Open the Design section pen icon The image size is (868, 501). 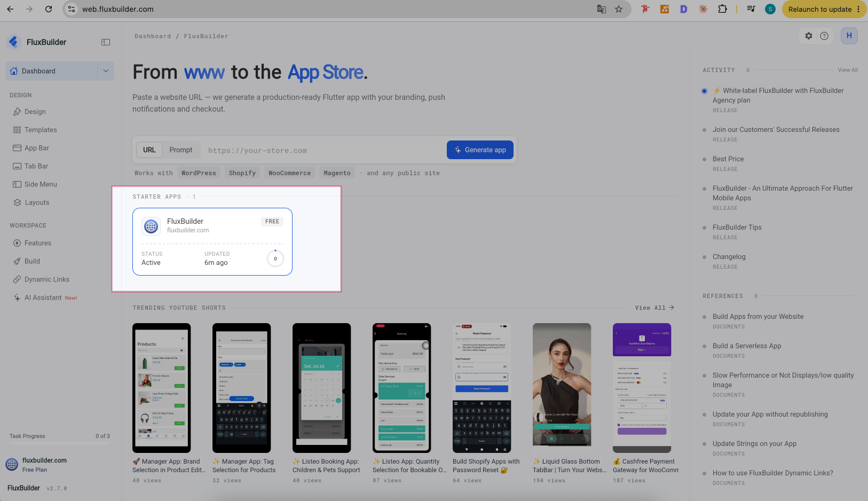pos(17,112)
